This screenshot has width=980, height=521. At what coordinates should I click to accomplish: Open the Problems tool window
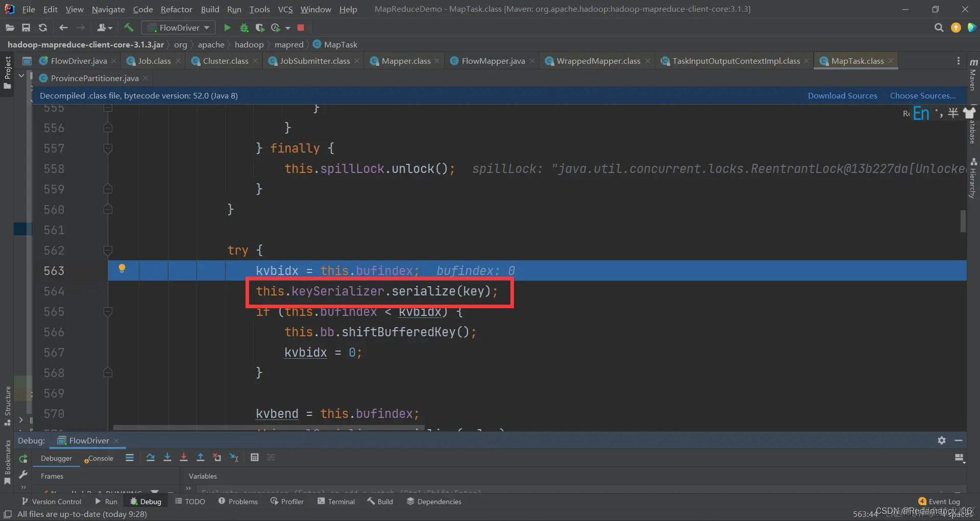click(238, 502)
